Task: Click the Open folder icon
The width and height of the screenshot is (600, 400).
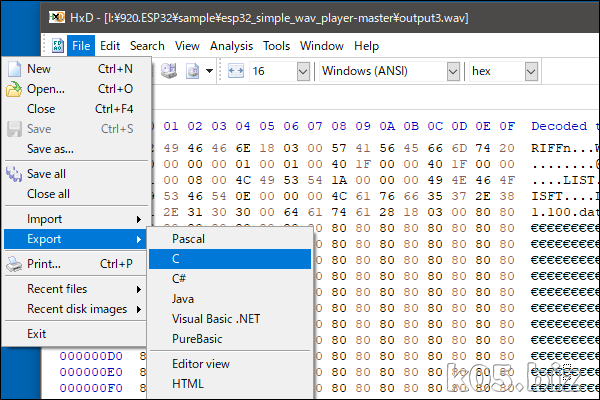Action: click(14, 89)
